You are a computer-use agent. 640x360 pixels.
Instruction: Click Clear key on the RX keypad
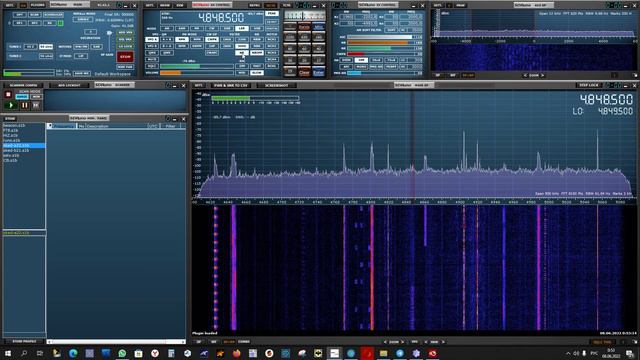(304, 72)
